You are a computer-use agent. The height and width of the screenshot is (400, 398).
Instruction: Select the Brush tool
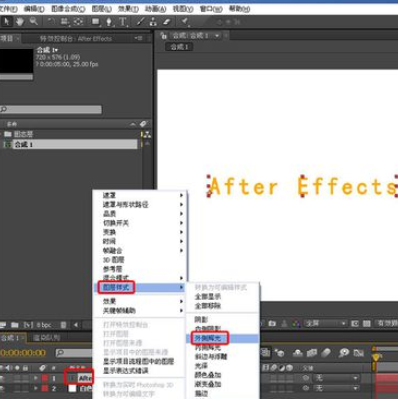[141, 22]
